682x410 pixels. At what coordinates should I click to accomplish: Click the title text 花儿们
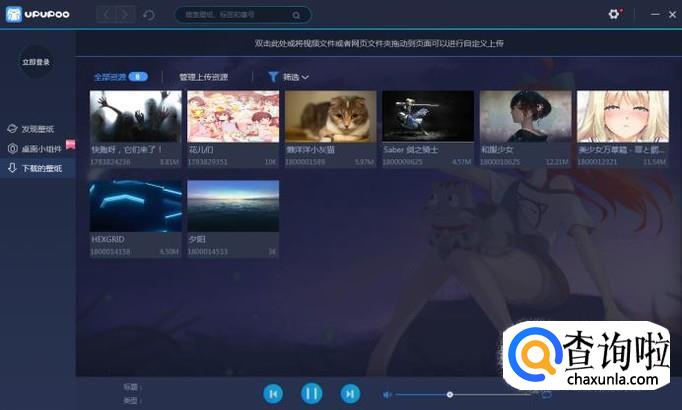[x=201, y=150]
